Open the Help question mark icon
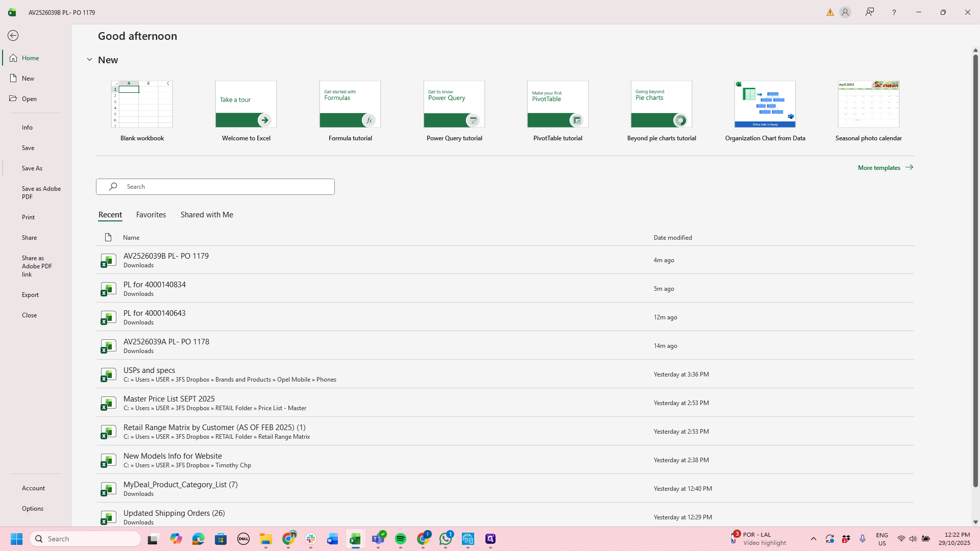Viewport: 980px width, 551px height. [894, 12]
